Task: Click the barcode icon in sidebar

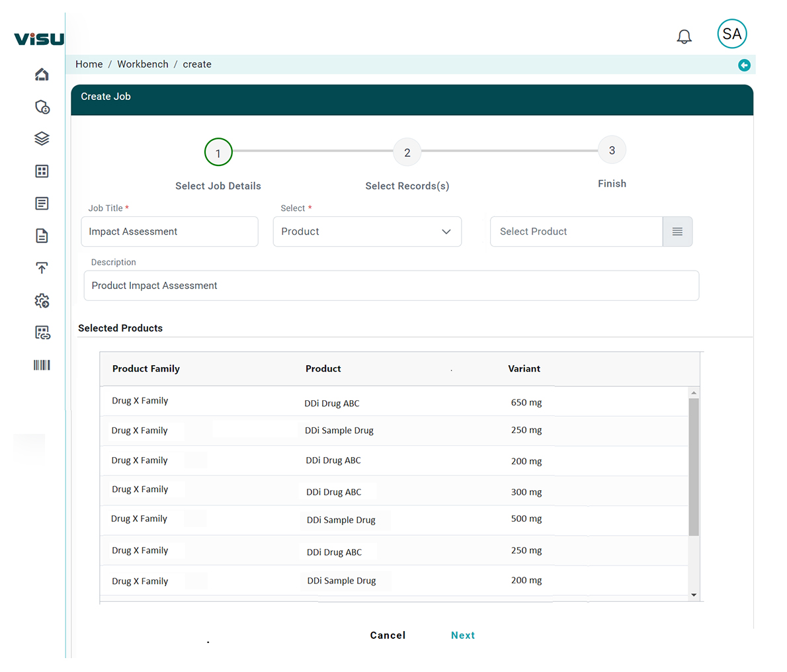Action: coord(42,365)
